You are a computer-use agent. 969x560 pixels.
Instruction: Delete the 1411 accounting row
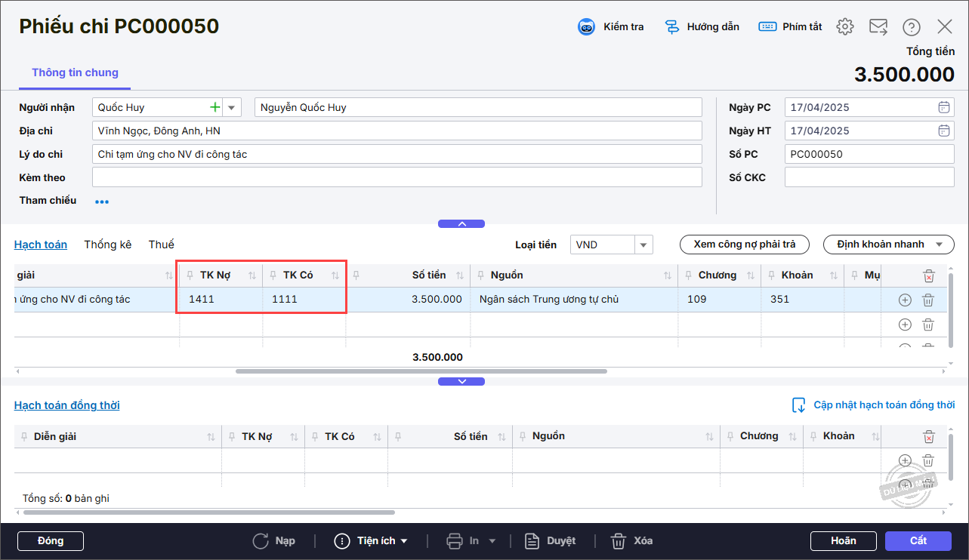928,300
